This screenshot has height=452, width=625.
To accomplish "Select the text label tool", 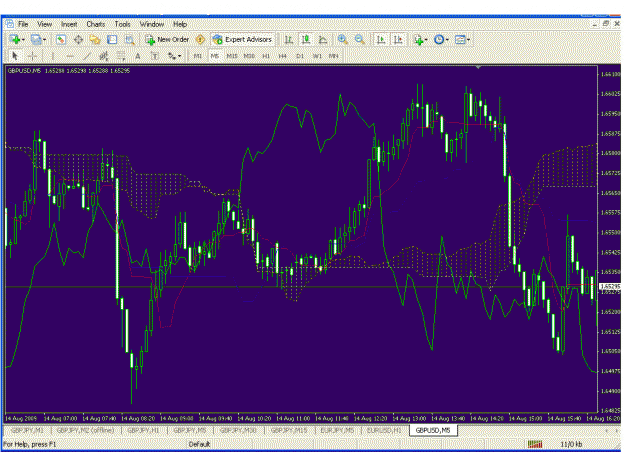I will click(x=155, y=56).
